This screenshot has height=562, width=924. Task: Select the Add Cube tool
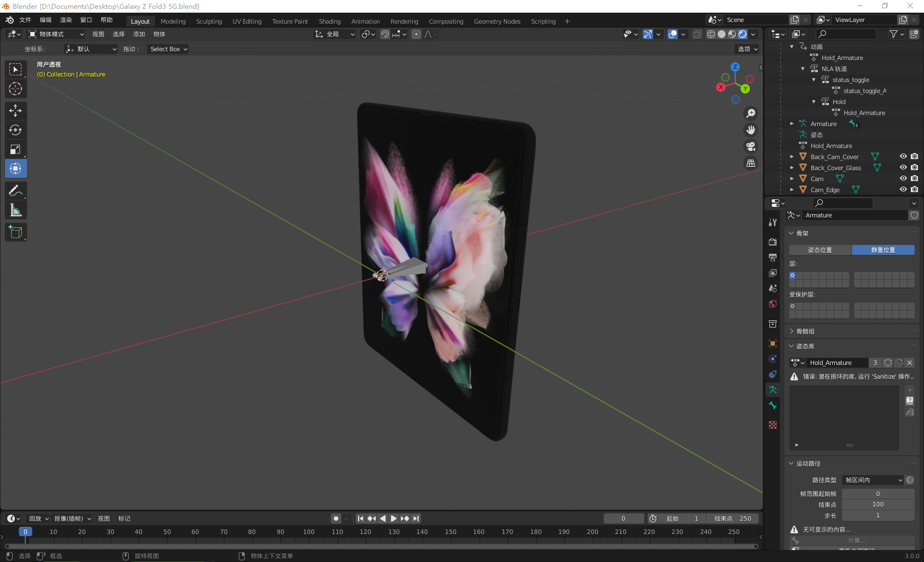[x=15, y=232]
